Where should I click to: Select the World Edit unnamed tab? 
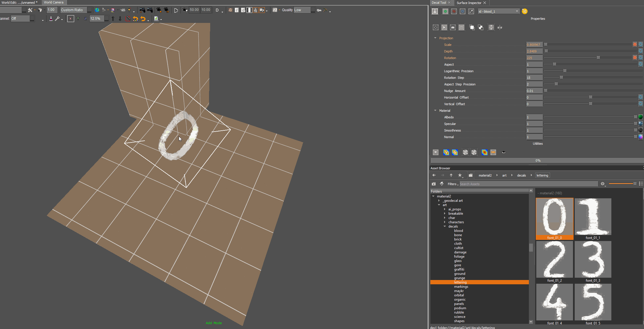(19, 2)
